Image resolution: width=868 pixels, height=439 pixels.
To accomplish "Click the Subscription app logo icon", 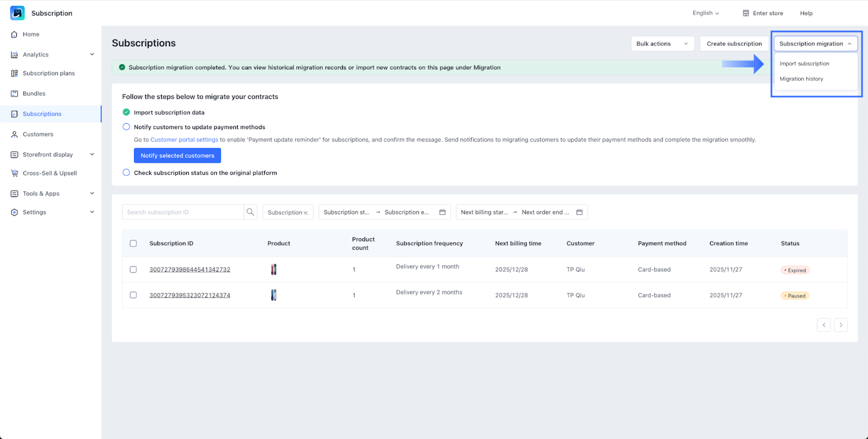I will pos(17,13).
